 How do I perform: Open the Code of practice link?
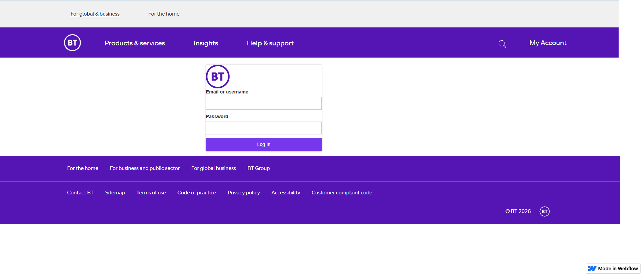[197, 193]
